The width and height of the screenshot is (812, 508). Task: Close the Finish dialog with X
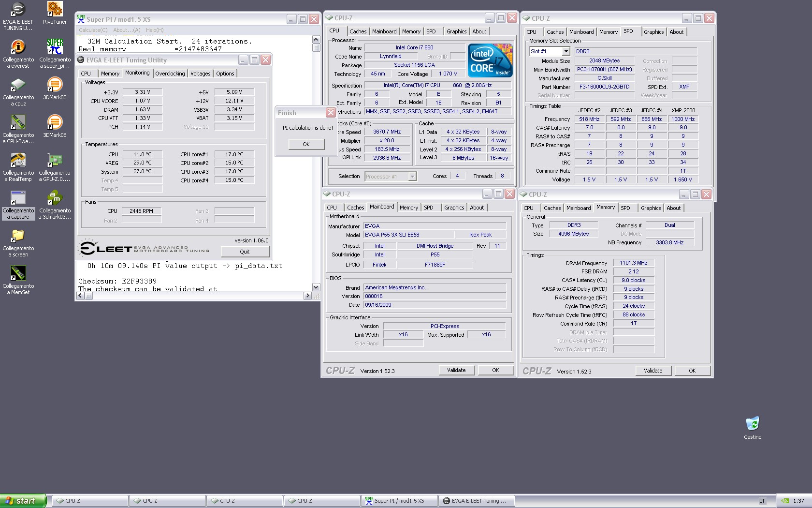[x=331, y=113]
